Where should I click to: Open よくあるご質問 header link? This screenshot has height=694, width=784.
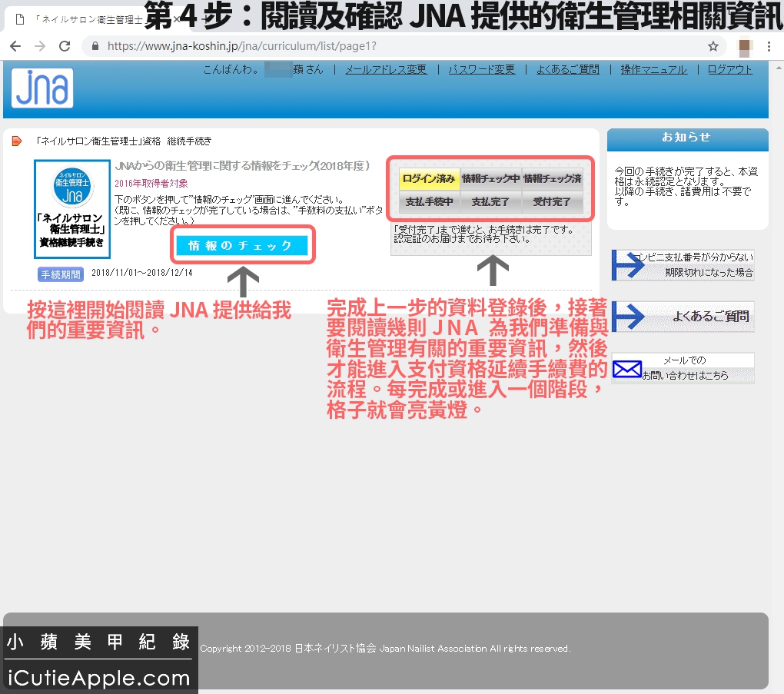568,69
